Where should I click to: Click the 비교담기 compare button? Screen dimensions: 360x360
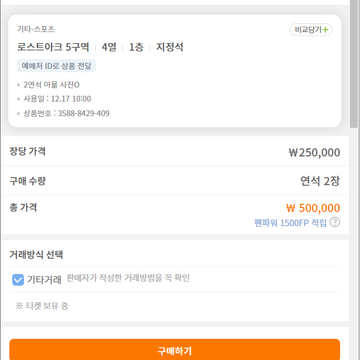pos(311,30)
